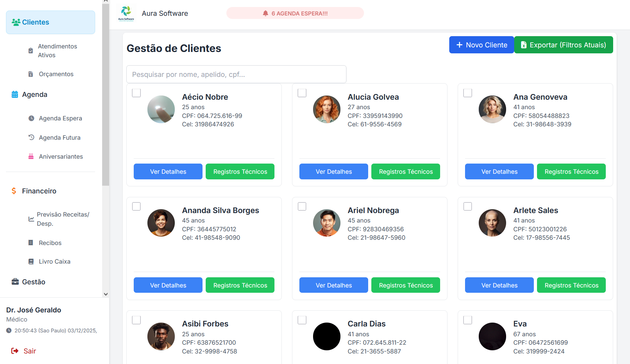630x364 pixels.
Task: Create a new client with Novo Cliente
Action: [x=482, y=45]
